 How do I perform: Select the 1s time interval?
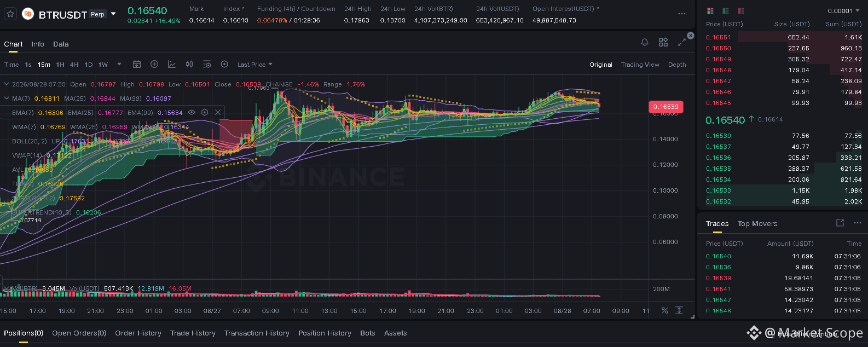point(28,65)
